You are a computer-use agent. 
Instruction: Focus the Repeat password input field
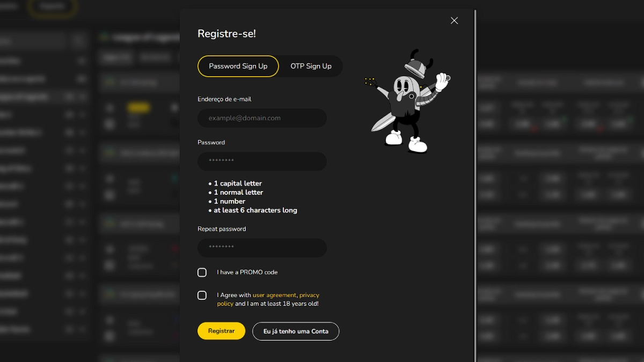262,248
